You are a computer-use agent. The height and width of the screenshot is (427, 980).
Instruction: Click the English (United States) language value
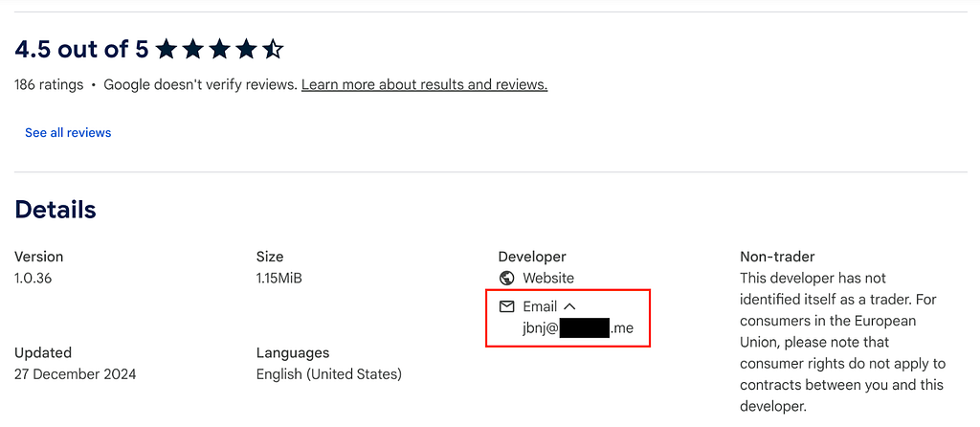[x=329, y=374]
